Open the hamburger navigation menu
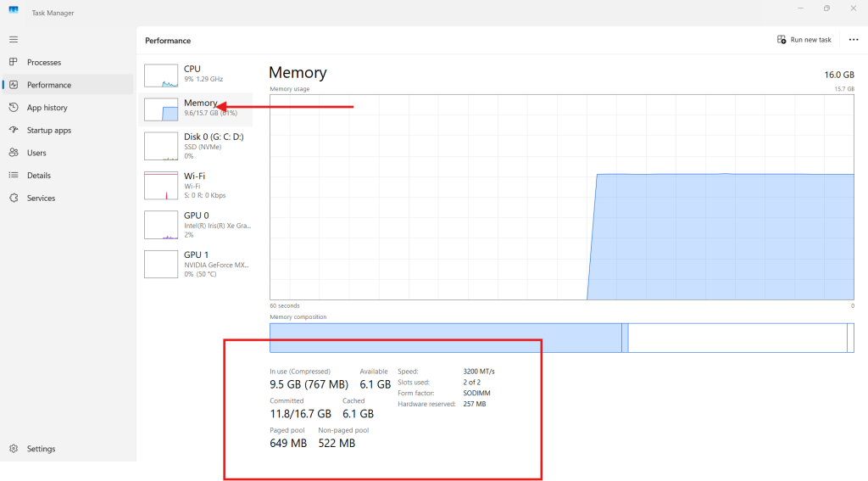868x481 pixels. coord(14,39)
